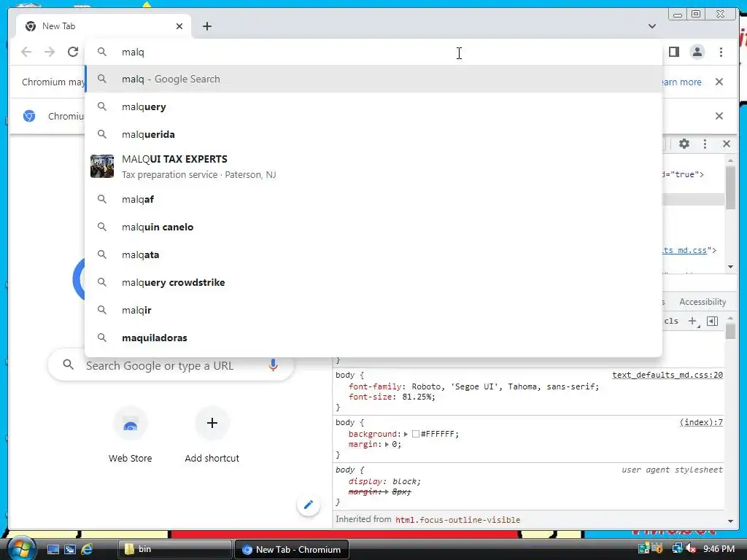Image resolution: width=747 pixels, height=560 pixels.
Task: Toggle the computed styles sidebar icon
Action: click(x=712, y=322)
